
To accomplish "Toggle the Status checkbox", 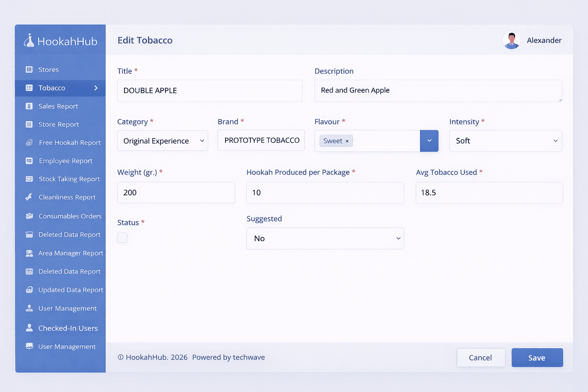I will [x=122, y=237].
